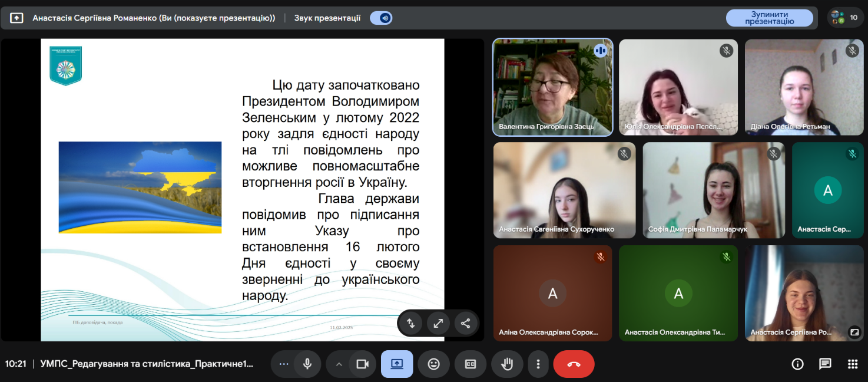Toggle the camera on or off
The width and height of the screenshot is (868, 382).
coord(362,364)
